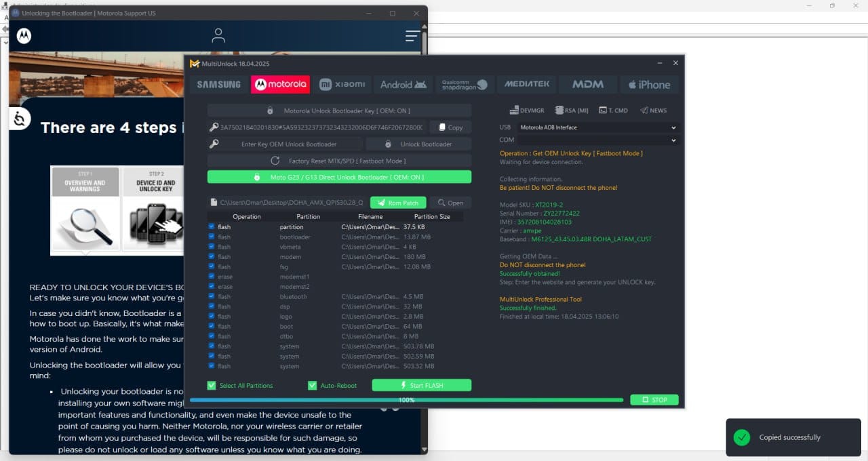Image resolution: width=868 pixels, height=461 pixels.
Task: Open the hamburger menu on Motorola page
Action: tap(412, 36)
